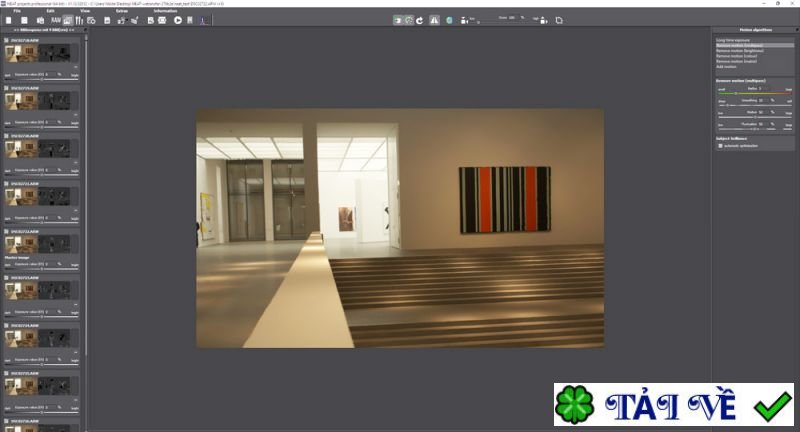Image resolution: width=800 pixels, height=432 pixels.
Task: Click the bookmark-shaped icon beside the play button
Action: (x=190, y=20)
